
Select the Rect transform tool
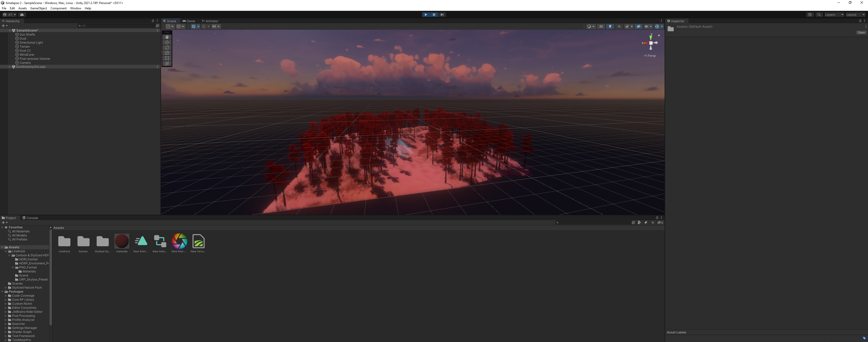[167, 58]
